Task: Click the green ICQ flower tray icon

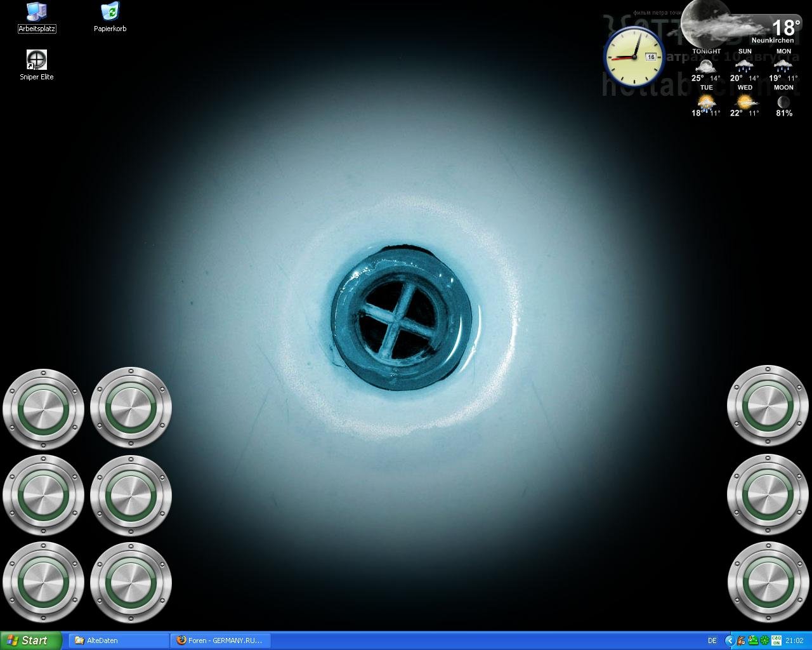Action: [764, 640]
